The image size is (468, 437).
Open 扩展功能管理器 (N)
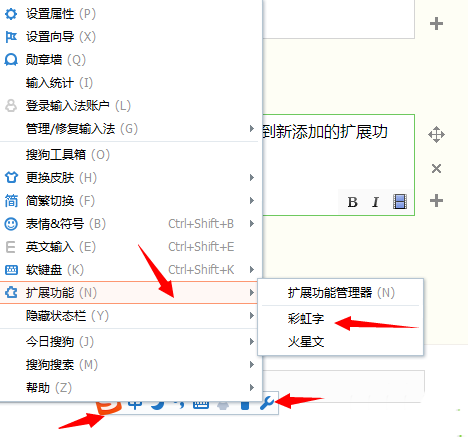(x=341, y=293)
